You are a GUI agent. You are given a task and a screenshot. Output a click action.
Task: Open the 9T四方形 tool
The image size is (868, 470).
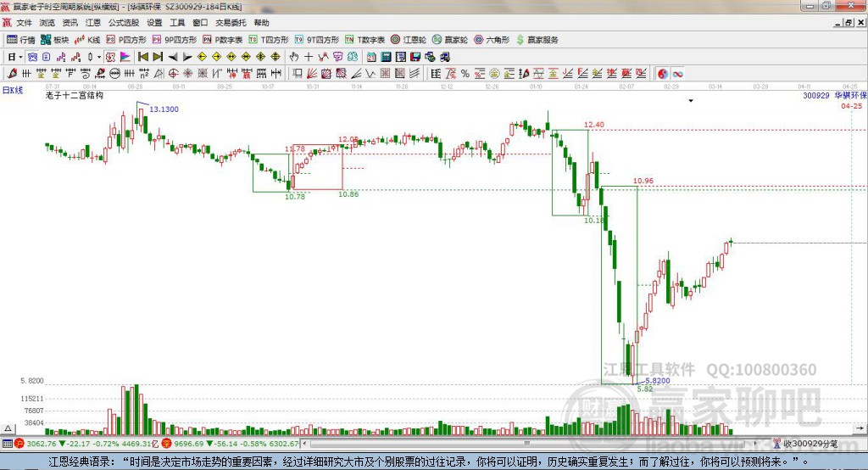pos(317,40)
